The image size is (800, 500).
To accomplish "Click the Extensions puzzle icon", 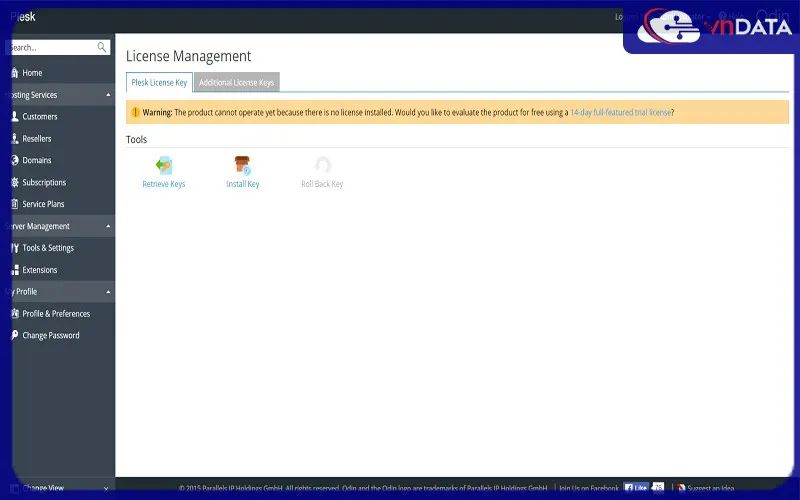I will pos(15,270).
